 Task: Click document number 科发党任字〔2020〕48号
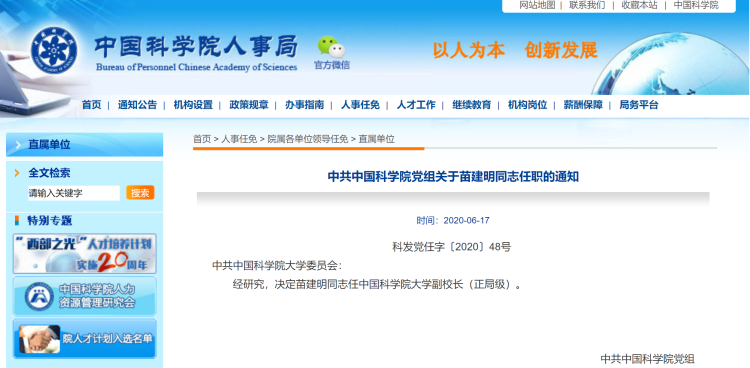click(452, 247)
